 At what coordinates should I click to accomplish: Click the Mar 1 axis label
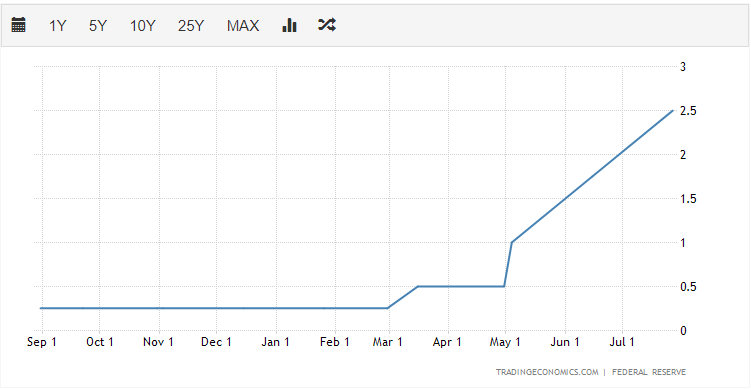[388, 342]
